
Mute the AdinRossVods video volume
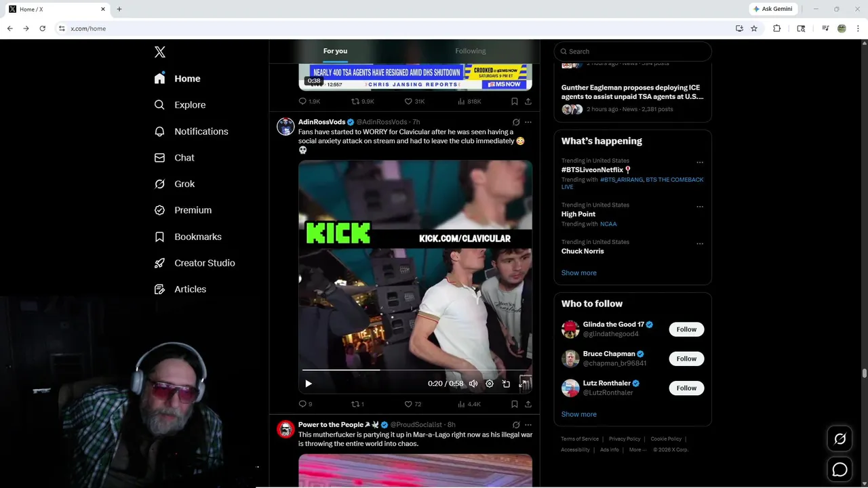(x=473, y=384)
